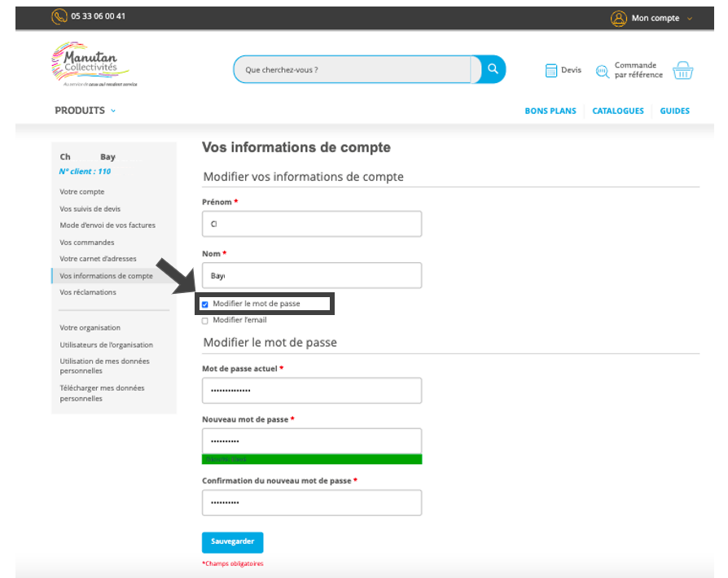The width and height of the screenshot is (728, 578).
Task: Check the Modifier l'email box
Action: coord(205,321)
